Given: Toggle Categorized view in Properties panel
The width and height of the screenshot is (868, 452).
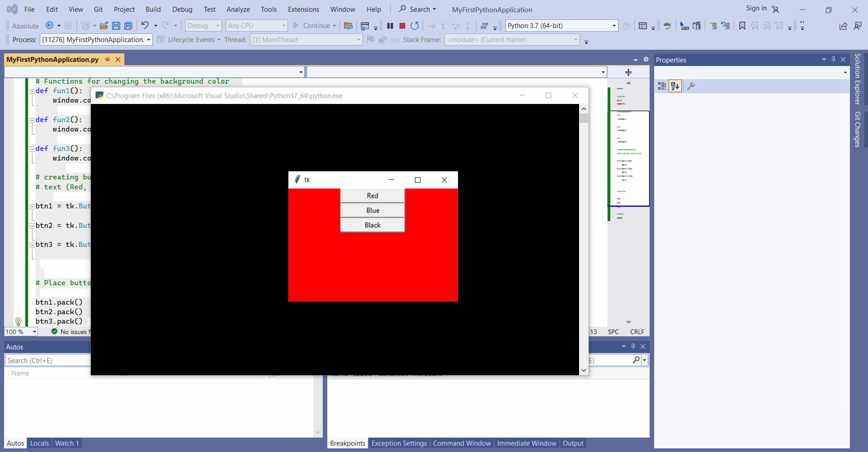Looking at the screenshot, I should pos(662,86).
